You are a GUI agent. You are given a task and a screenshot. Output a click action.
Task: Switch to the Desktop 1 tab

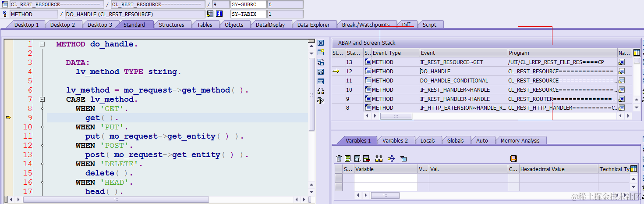[x=27, y=25]
